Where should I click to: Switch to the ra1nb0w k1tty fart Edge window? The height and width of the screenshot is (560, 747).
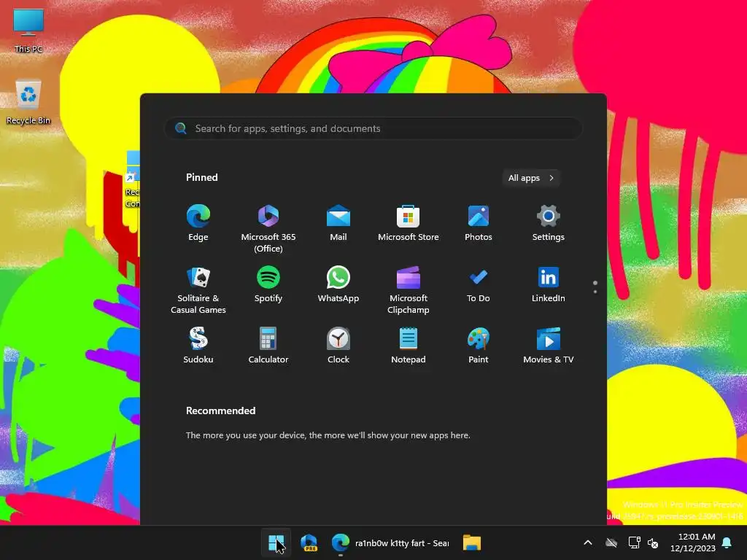point(390,542)
